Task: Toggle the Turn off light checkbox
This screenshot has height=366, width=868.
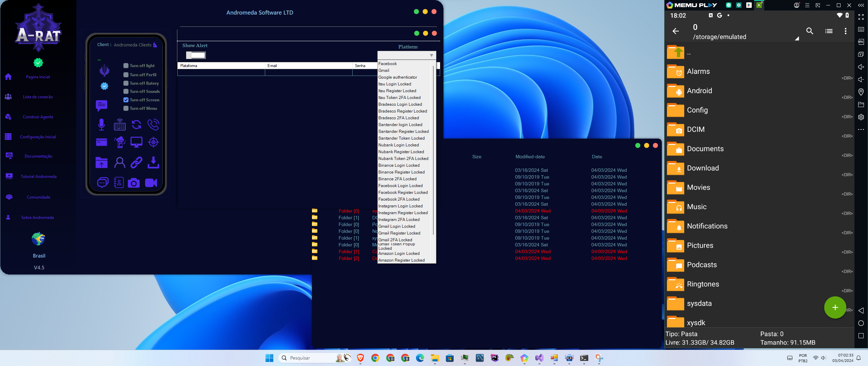Action: [126, 66]
